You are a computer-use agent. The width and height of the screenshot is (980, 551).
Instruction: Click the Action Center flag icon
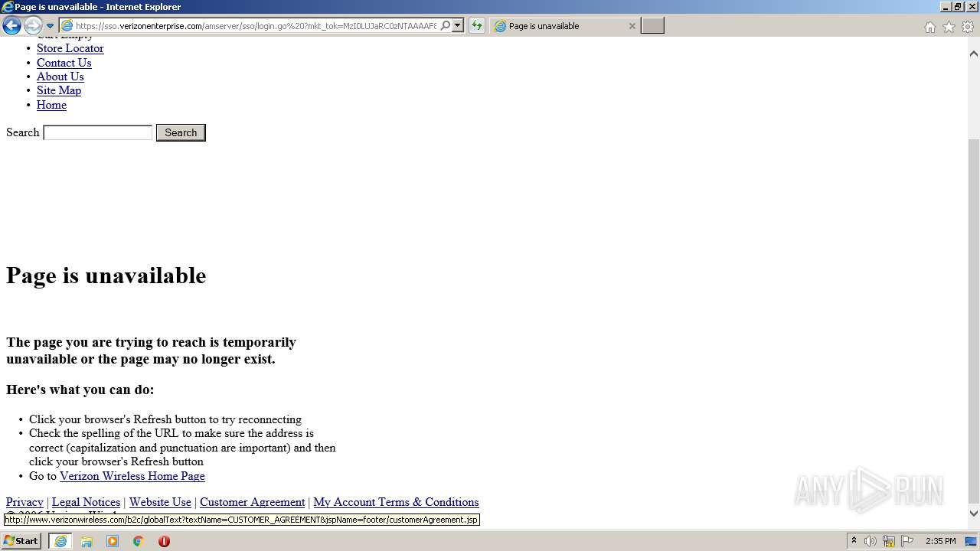click(x=907, y=541)
